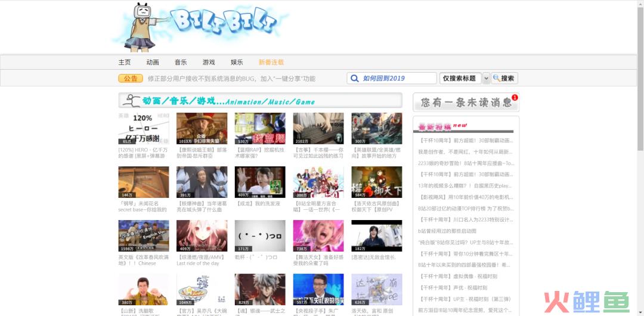Click 【干杯十周年】声优 - 祝福时刻 entry
The width and height of the screenshot is (644, 316).
pyautogui.click(x=453, y=287)
